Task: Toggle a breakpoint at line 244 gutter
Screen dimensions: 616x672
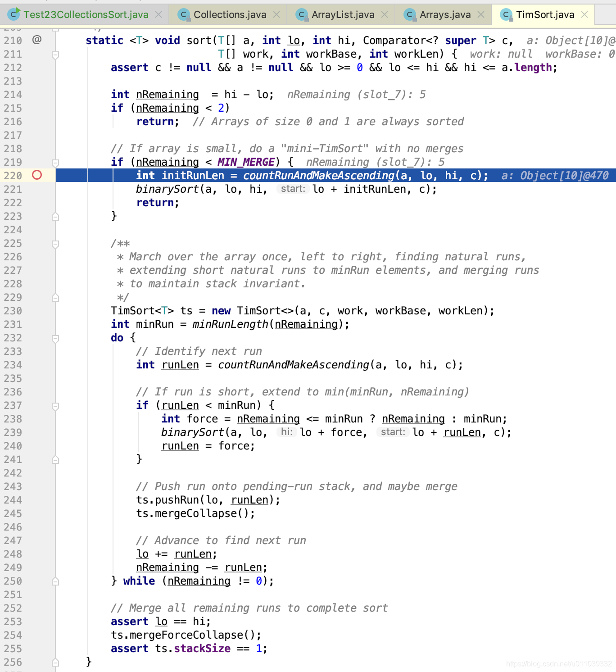Action: (x=38, y=500)
